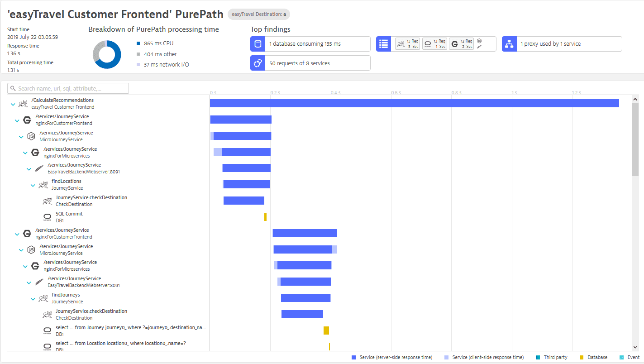Click the '865 ms CPU' legend swatch
The image size is (644, 364).
138,43
